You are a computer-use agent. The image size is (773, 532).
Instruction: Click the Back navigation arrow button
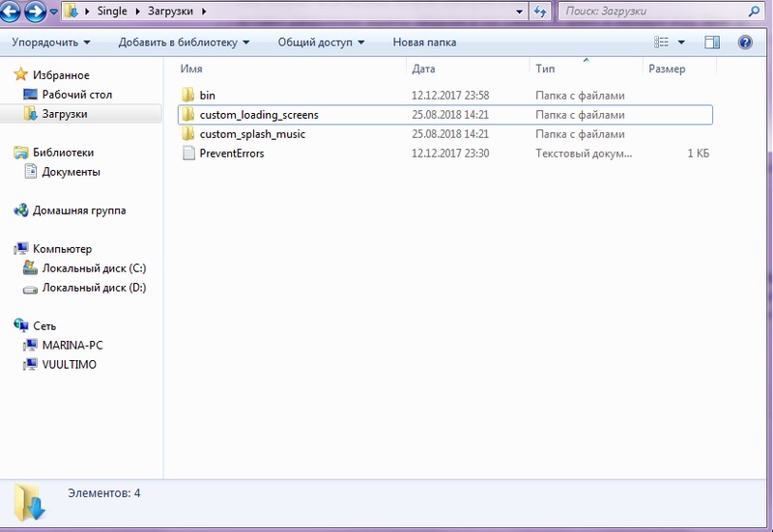click(x=12, y=13)
